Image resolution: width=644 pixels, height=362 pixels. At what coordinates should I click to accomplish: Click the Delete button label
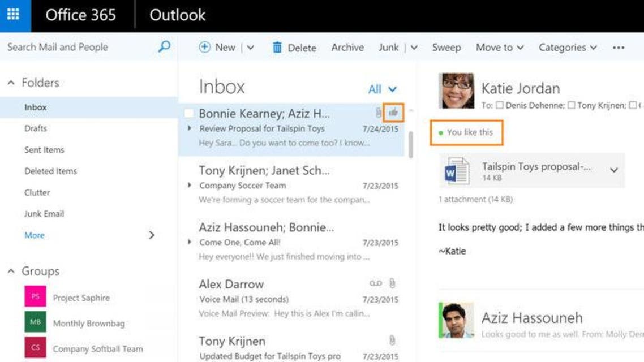pos(302,48)
